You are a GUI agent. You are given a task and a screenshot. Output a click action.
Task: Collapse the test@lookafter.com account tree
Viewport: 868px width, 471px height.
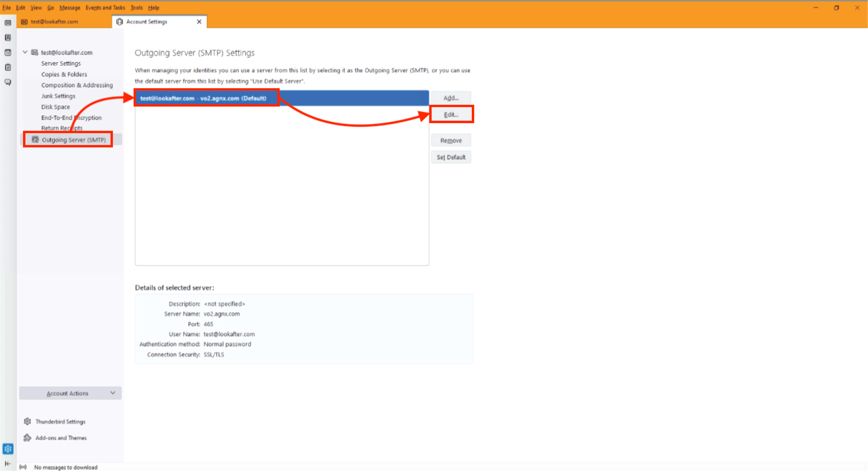tap(25, 52)
